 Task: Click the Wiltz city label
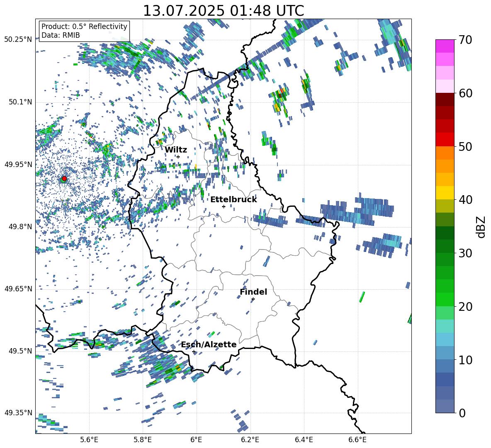(176, 150)
